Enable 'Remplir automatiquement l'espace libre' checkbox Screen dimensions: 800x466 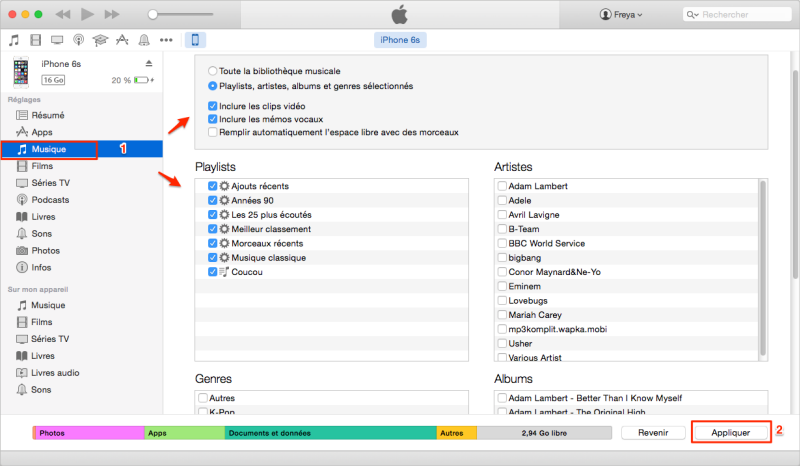pyautogui.click(x=212, y=132)
